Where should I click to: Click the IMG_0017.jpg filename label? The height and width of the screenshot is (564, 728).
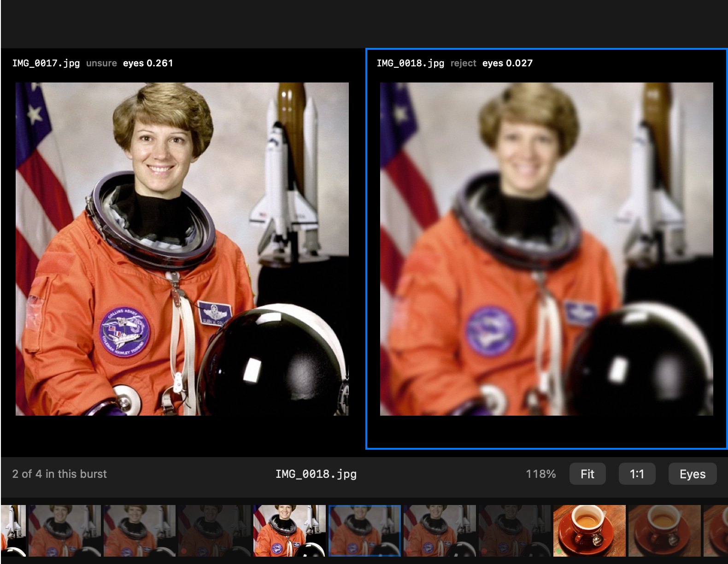pyautogui.click(x=46, y=63)
